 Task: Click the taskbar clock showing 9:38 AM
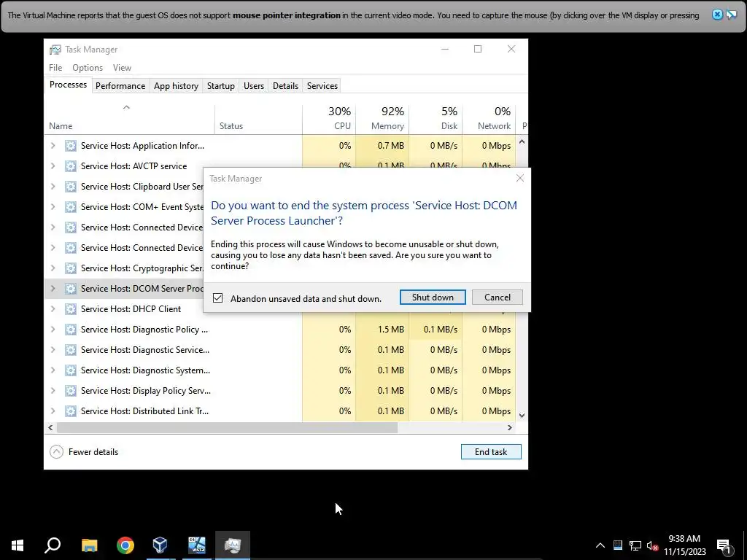pos(684,545)
